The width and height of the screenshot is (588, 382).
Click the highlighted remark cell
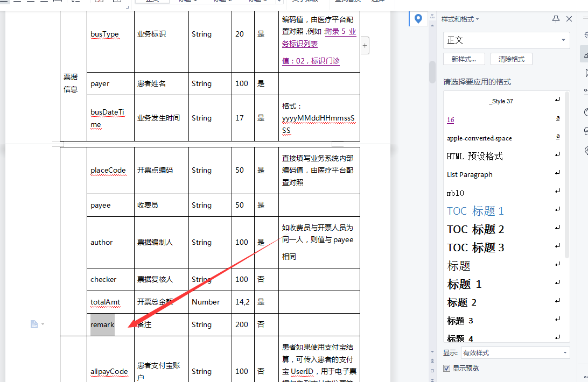pos(110,324)
